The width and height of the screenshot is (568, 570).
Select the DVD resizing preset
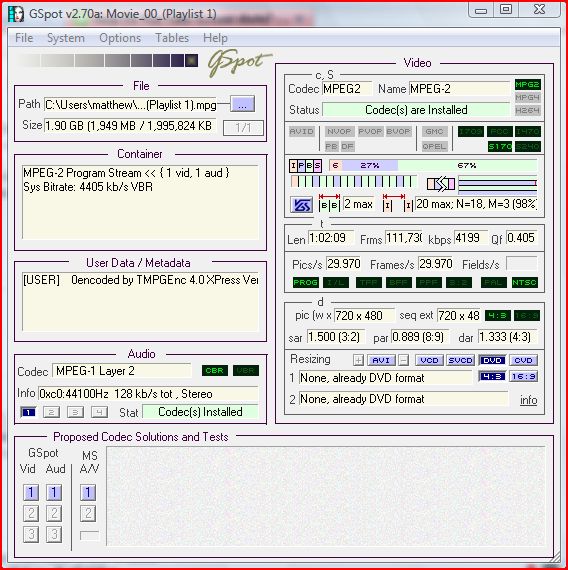(492, 360)
